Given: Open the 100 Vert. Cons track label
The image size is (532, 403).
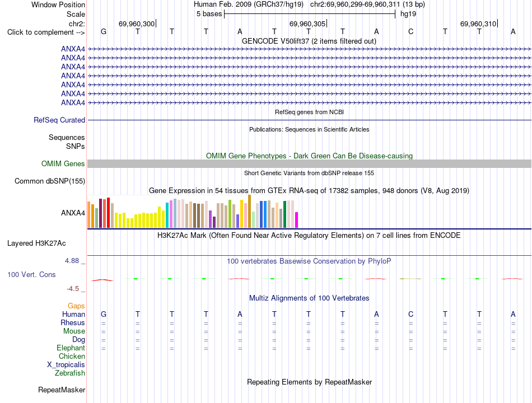Looking at the screenshot, I should pos(31,274).
